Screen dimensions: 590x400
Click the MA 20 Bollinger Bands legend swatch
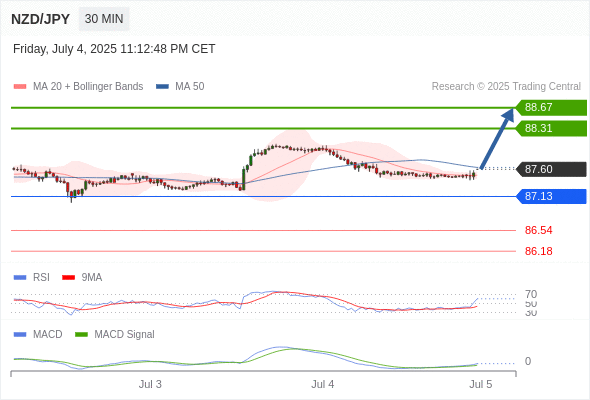pyautogui.click(x=20, y=87)
